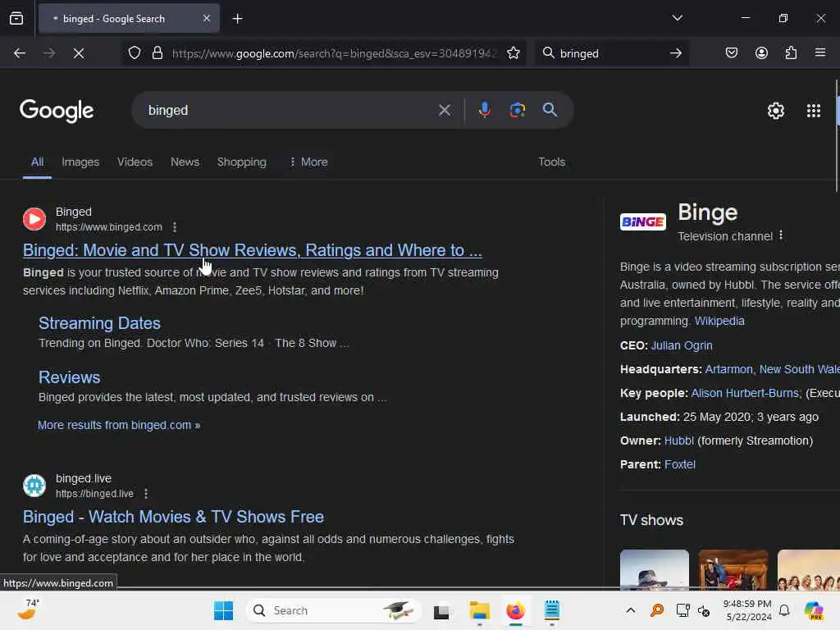The image size is (840, 630).
Task: Open the binged.live result options dots
Action: coord(146,493)
